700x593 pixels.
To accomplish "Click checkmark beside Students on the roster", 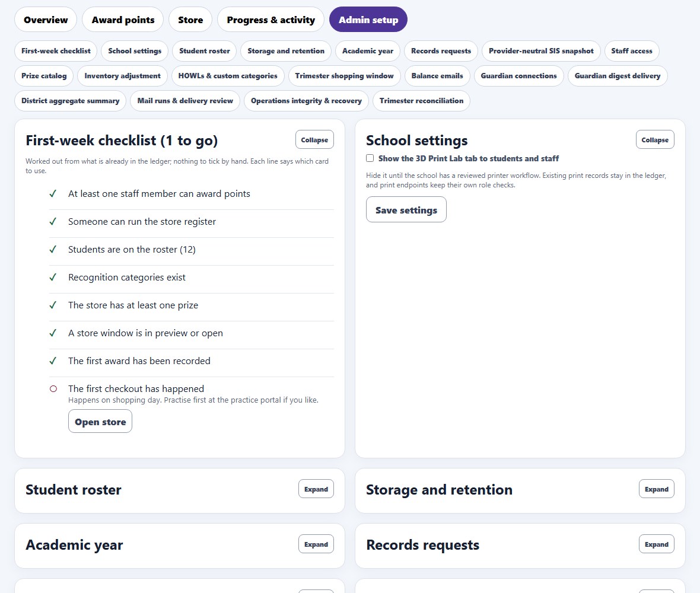I will click(x=53, y=250).
